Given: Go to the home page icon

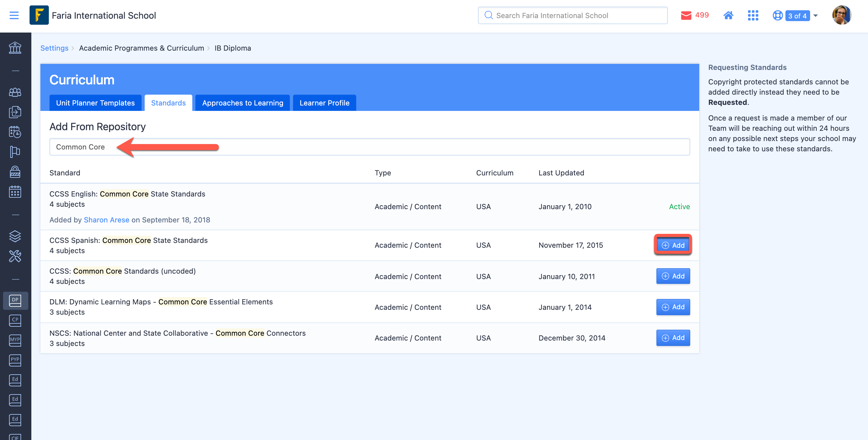Looking at the screenshot, I should click(728, 15).
